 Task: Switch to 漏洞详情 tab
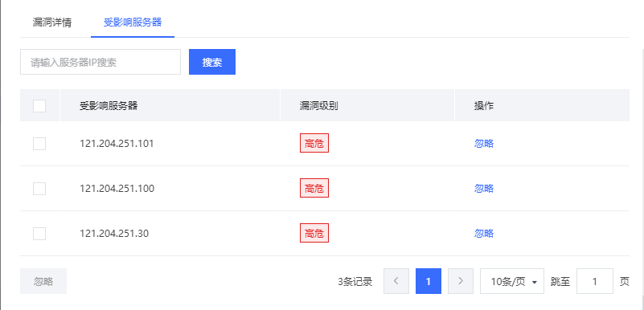[x=51, y=22]
